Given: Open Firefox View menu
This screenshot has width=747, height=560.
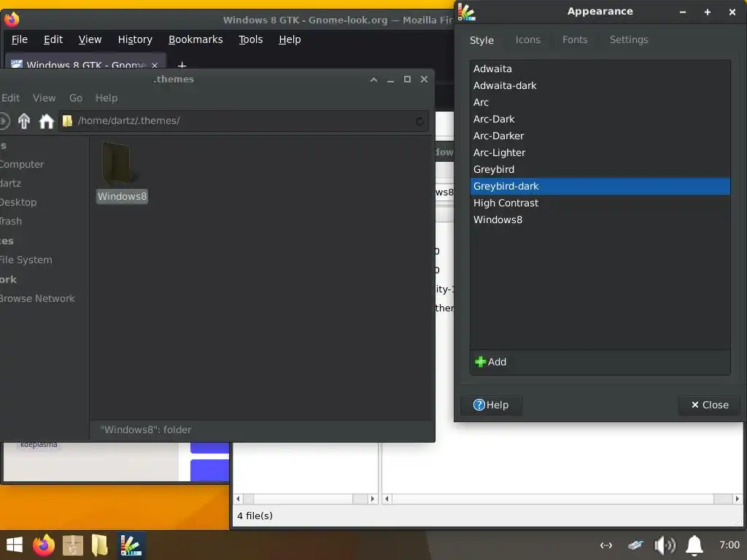Looking at the screenshot, I should 90,39.
